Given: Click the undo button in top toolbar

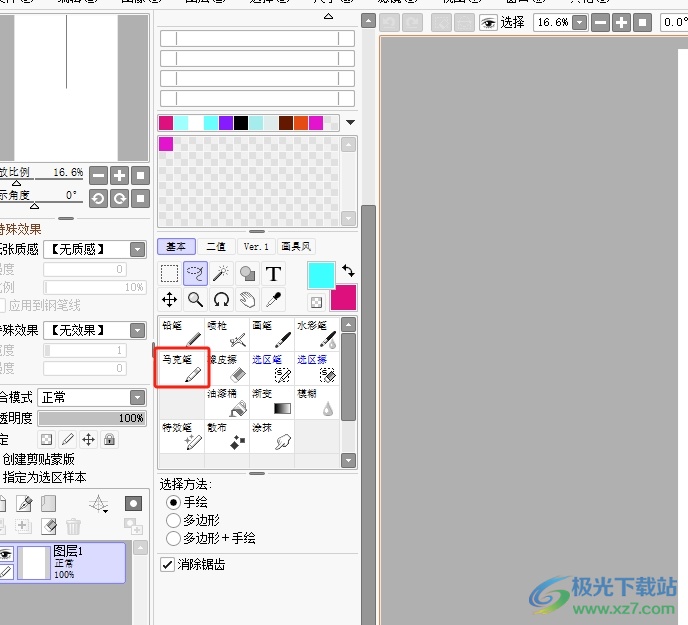Looking at the screenshot, I should point(390,22).
